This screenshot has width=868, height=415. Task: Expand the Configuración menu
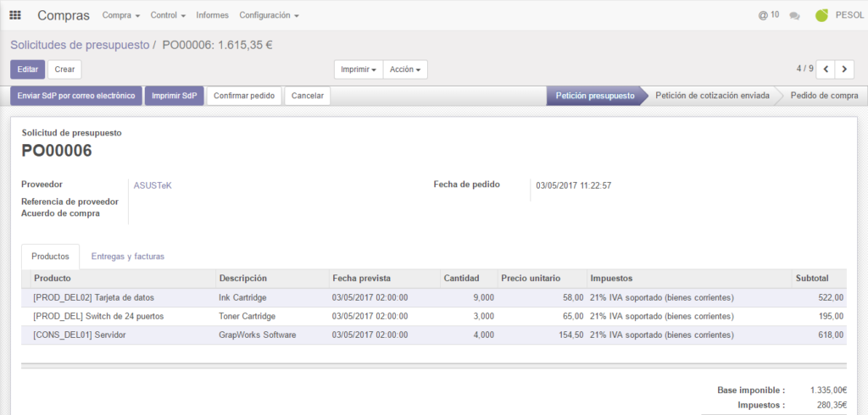click(x=269, y=15)
